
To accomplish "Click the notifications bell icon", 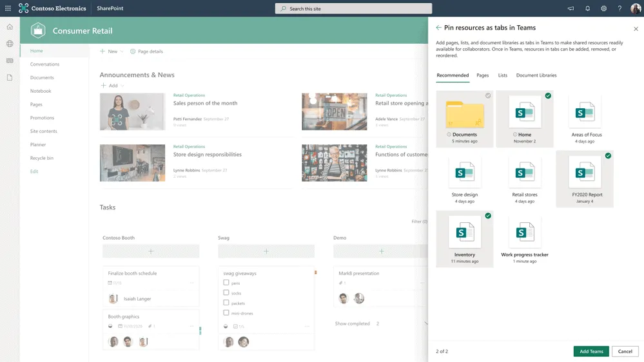I will click(587, 8).
